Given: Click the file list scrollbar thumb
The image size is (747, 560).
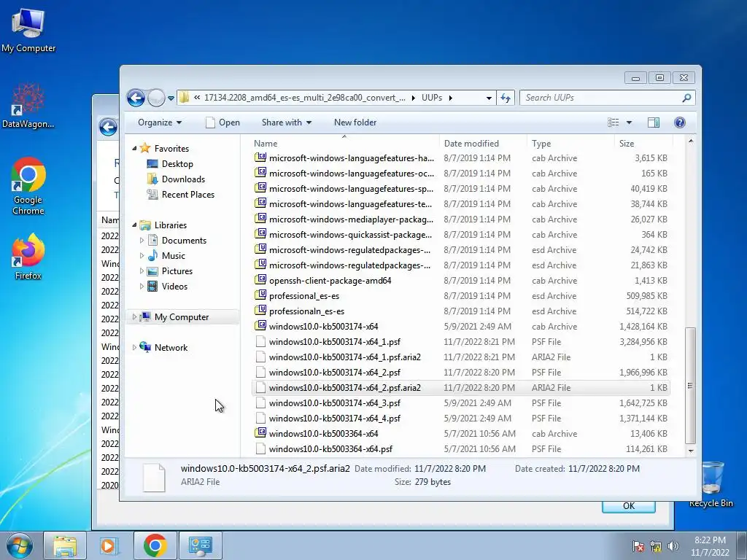Looking at the screenshot, I should coord(690,385).
